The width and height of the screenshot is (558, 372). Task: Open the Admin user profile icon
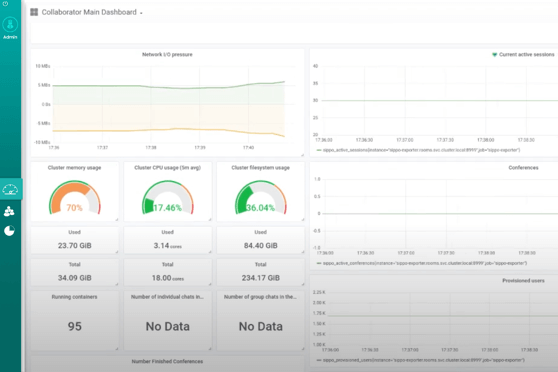[x=10, y=25]
